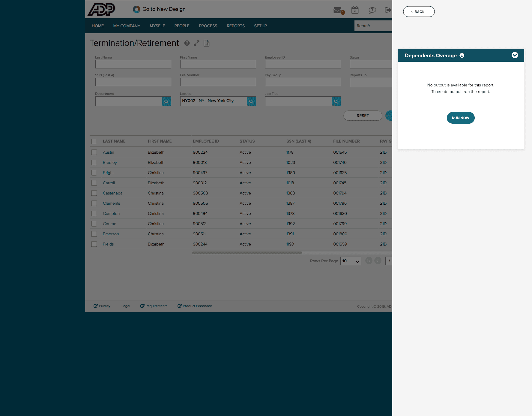Click the RESET button
The image size is (532, 416).
tap(363, 116)
